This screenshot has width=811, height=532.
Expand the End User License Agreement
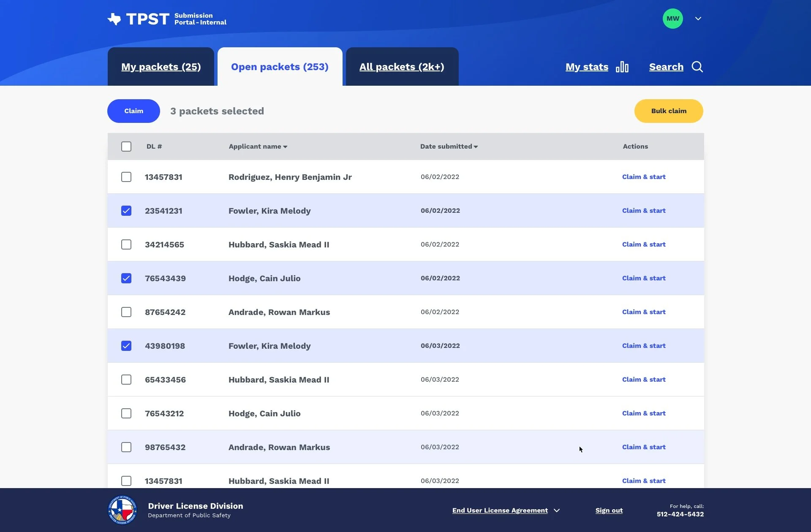[558, 510]
